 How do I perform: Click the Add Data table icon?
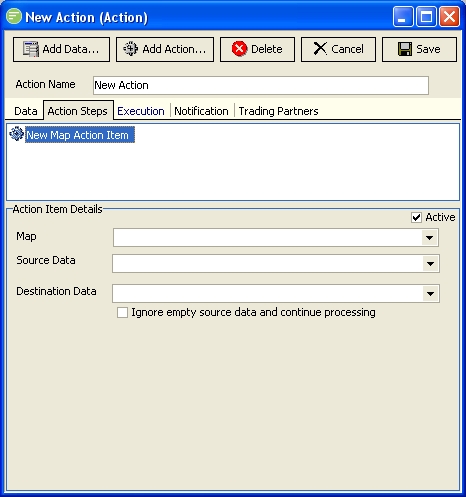[x=31, y=49]
